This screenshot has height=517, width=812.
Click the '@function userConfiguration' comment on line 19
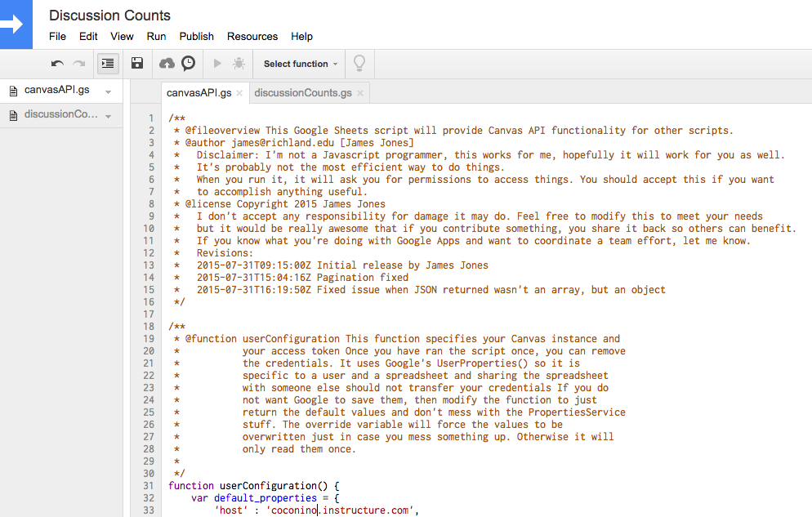[262, 339]
